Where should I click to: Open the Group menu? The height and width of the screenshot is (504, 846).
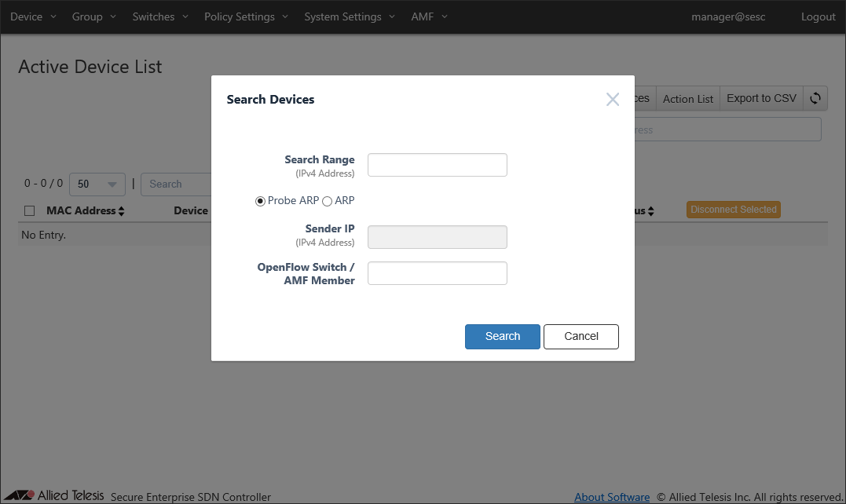(94, 16)
